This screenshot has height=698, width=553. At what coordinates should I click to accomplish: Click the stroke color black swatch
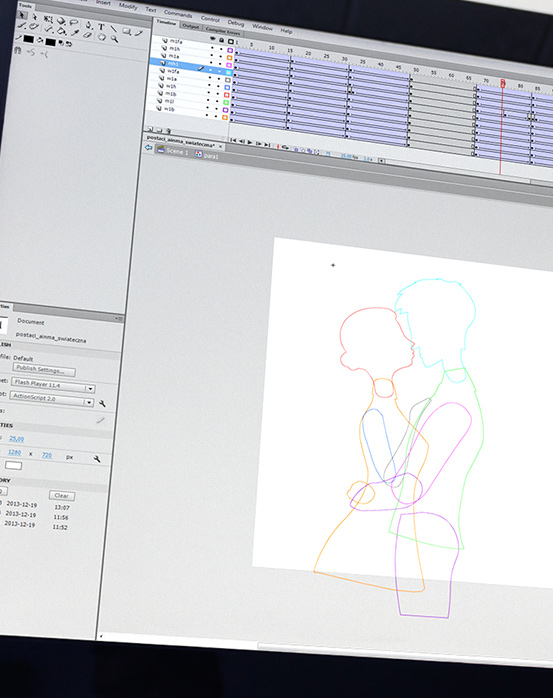pos(28,39)
